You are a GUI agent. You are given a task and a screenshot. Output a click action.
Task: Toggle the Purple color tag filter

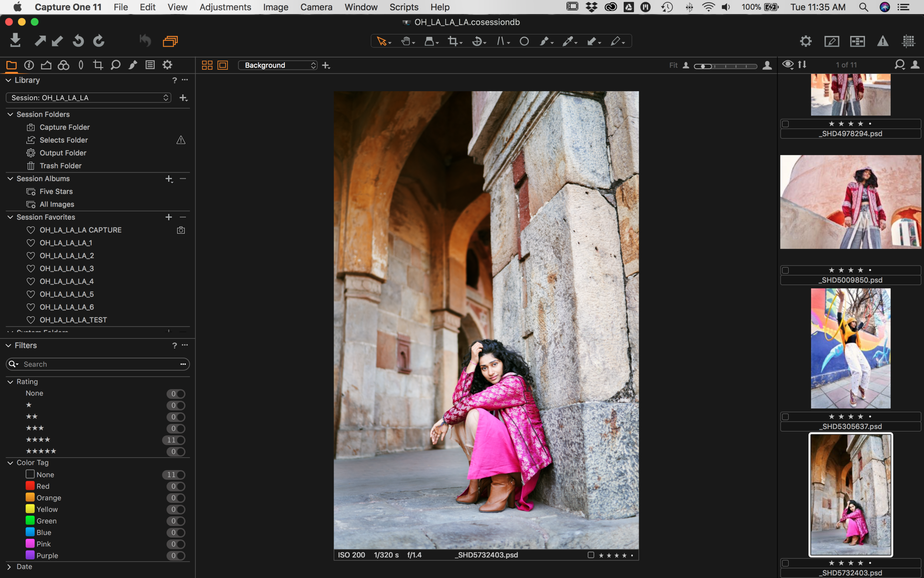[176, 555]
